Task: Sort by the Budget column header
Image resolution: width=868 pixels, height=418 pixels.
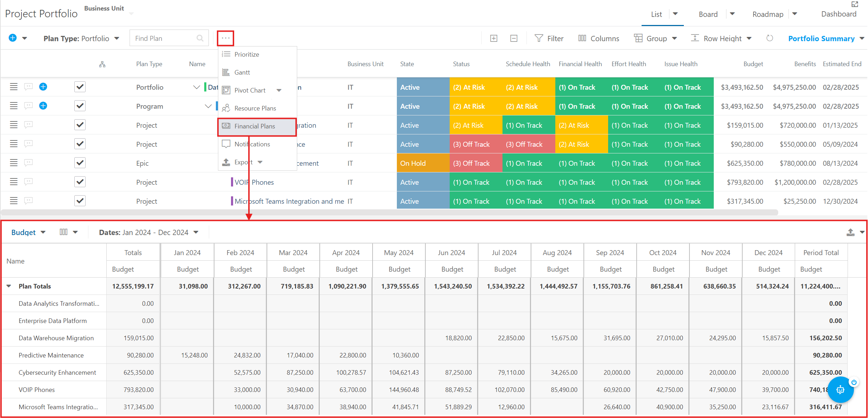Action: pos(753,64)
